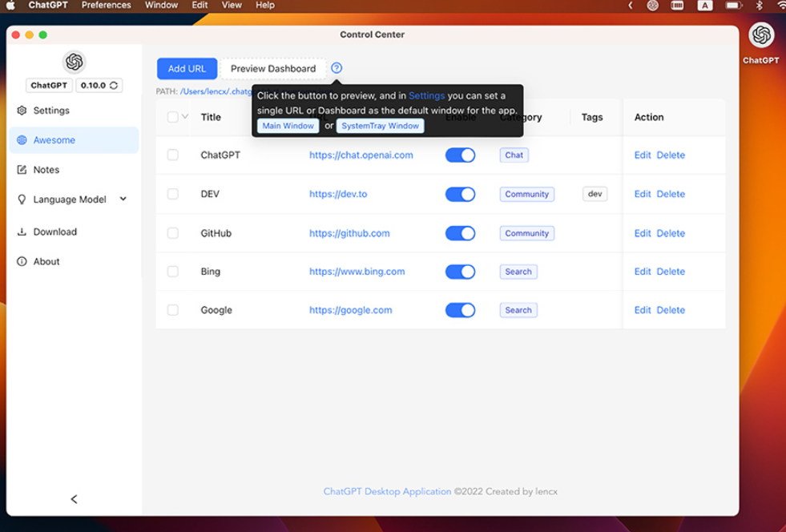Disable the GitHub row enable switch

pos(460,233)
